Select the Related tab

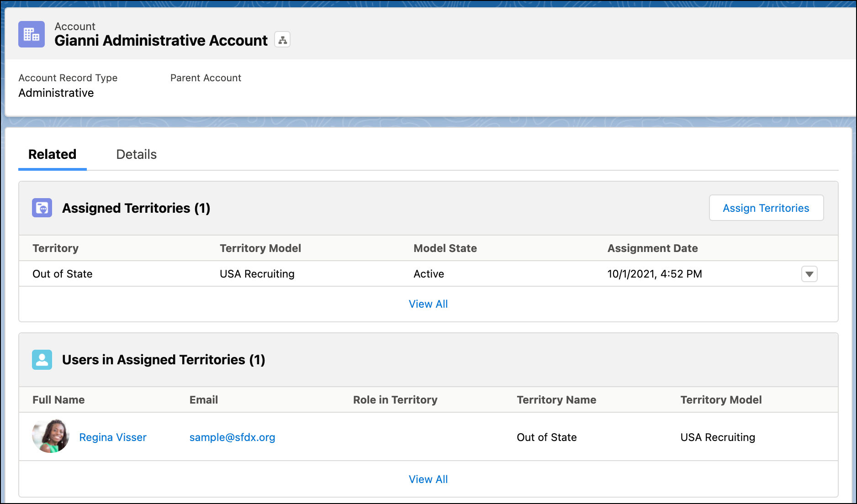click(52, 154)
